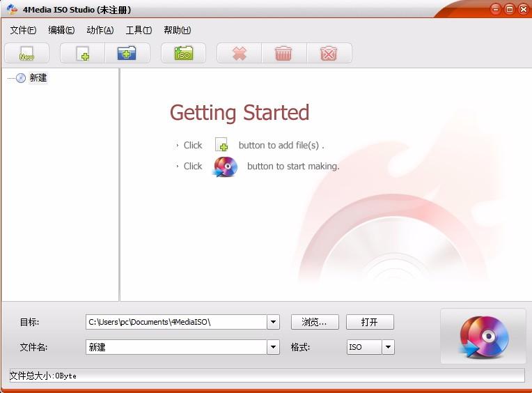The image size is (532, 393).
Task: Click the 浏览... browse button
Action: tap(315, 322)
